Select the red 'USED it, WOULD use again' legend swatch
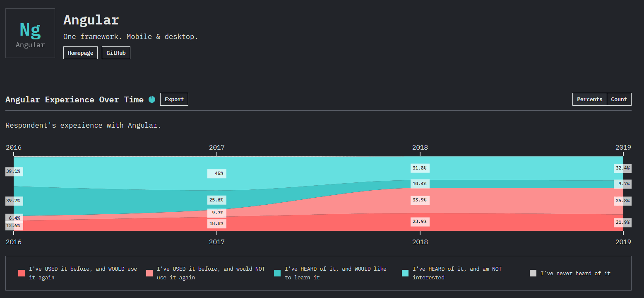 21,273
